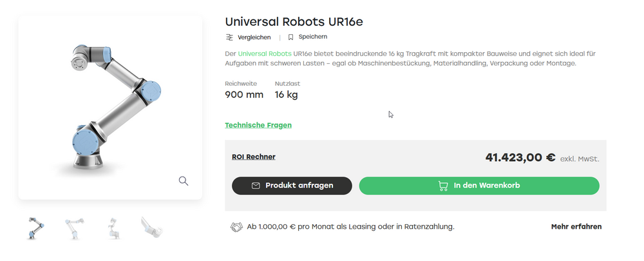Click the envelope icon in Produkt anfragen
The image size is (644, 261).
tap(256, 186)
